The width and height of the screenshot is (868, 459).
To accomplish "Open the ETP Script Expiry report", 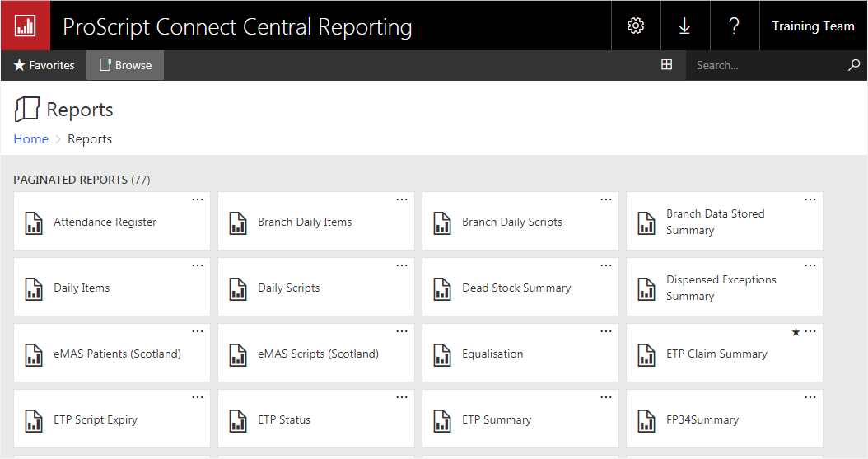I will (112, 419).
